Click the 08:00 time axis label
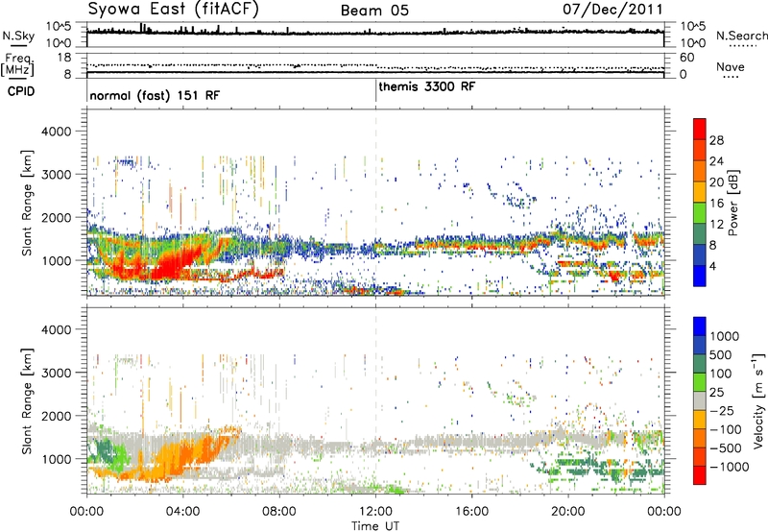The image size is (768, 532). click(279, 512)
